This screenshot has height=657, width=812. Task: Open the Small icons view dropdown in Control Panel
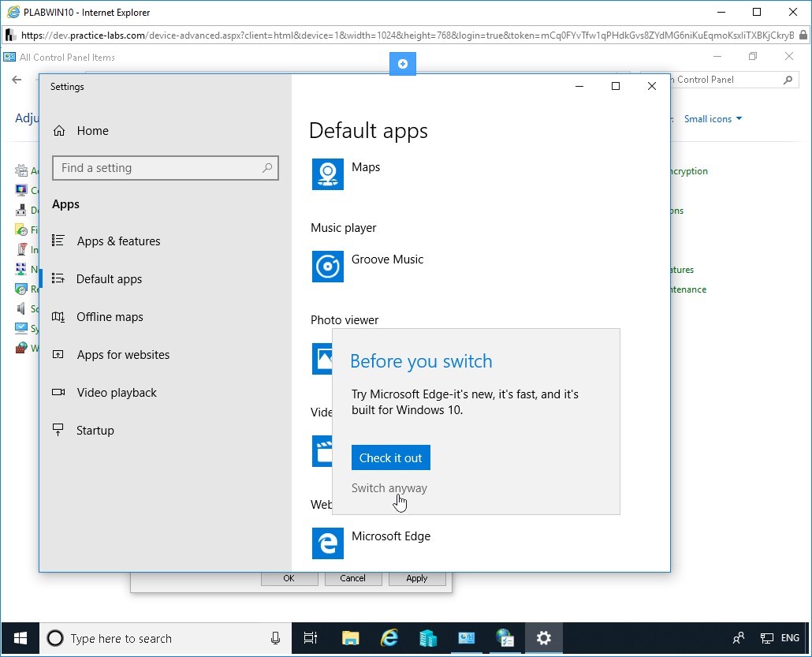coord(713,118)
